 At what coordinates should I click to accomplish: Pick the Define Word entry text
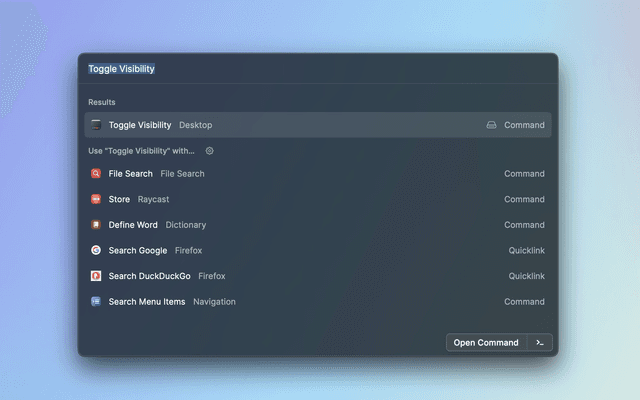pyautogui.click(x=133, y=225)
